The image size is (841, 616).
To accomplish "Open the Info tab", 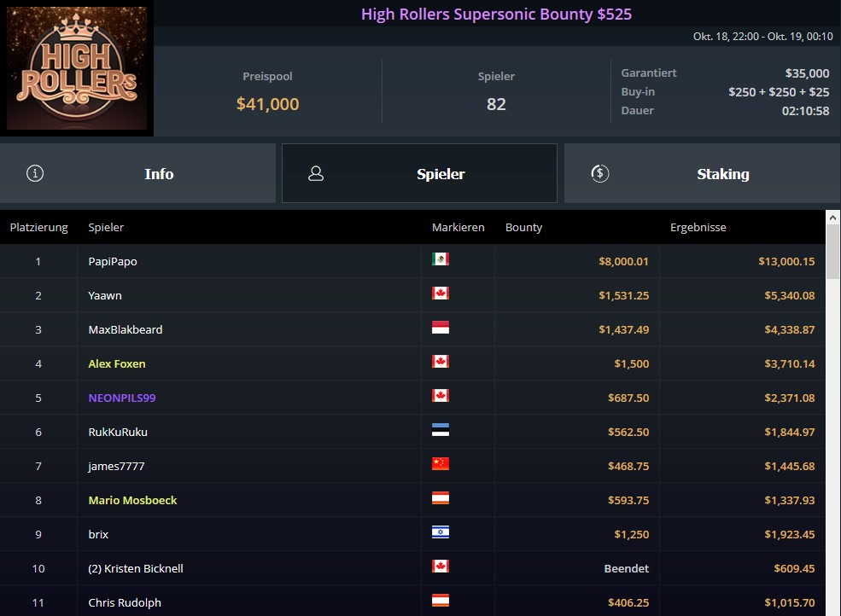I will (x=137, y=173).
